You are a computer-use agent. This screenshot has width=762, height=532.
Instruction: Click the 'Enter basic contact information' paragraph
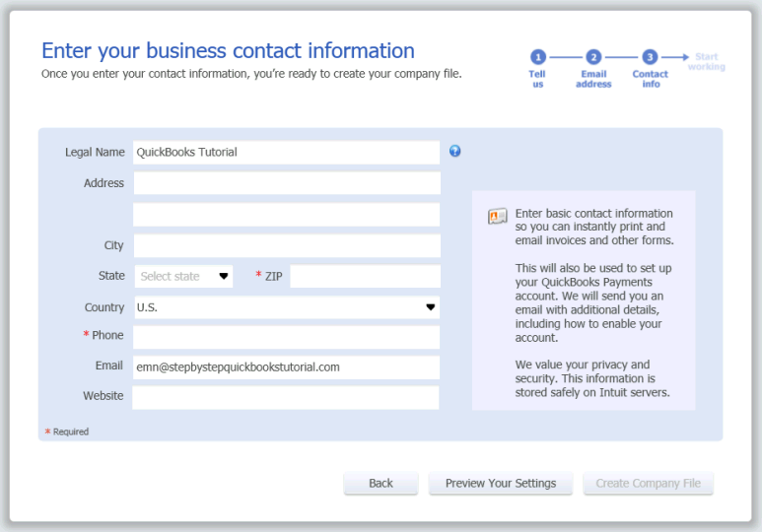tap(594, 227)
